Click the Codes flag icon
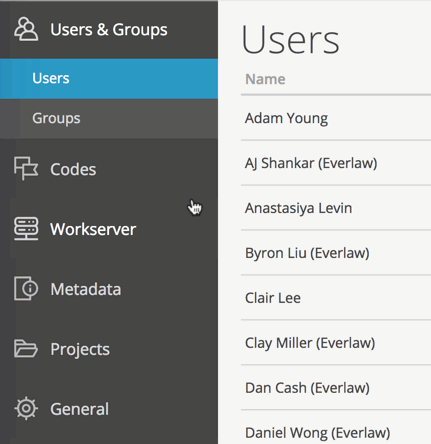The width and height of the screenshot is (431, 444). coord(26,169)
